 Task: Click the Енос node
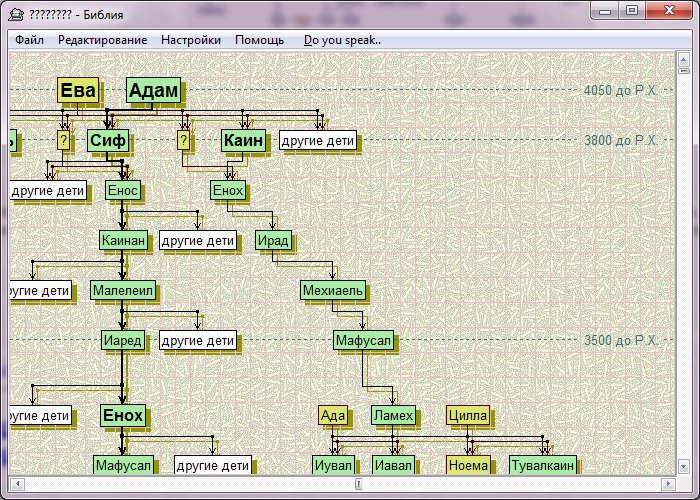coord(122,190)
